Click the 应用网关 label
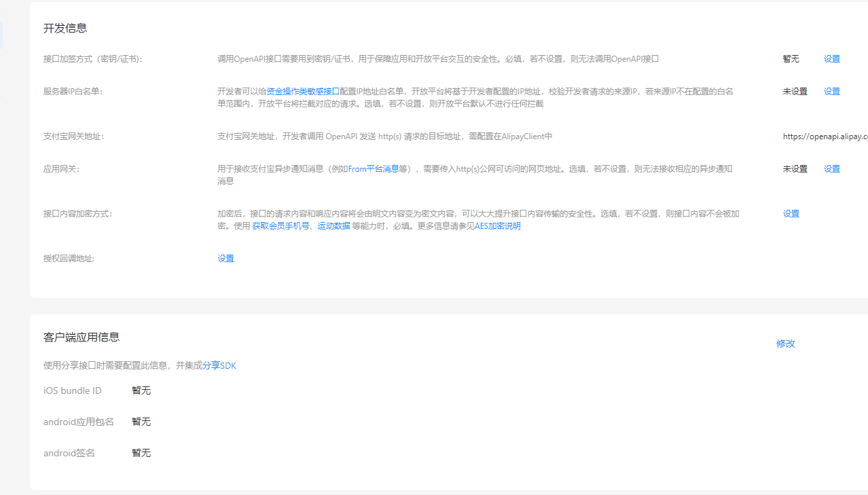The height and width of the screenshot is (495, 868). 62,169
